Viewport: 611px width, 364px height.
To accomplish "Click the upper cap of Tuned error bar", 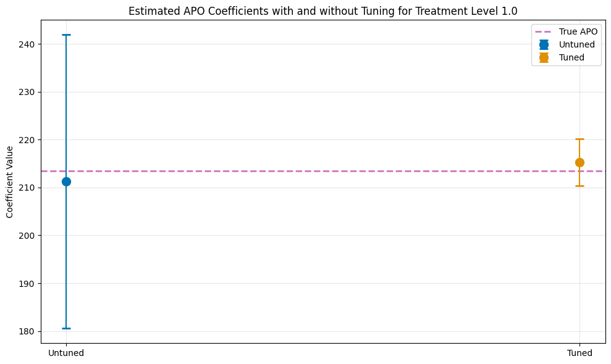I will [x=579, y=139].
